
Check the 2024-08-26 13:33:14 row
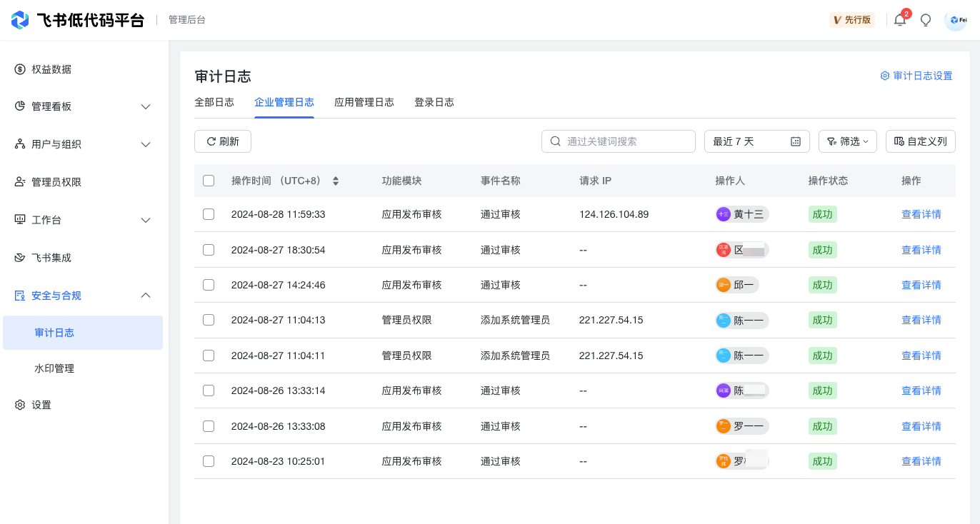209,391
